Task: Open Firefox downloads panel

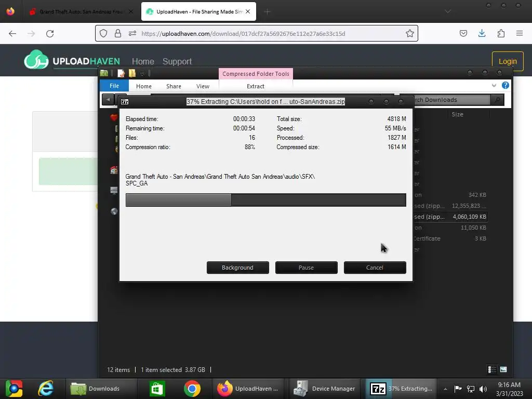Action: click(x=482, y=33)
